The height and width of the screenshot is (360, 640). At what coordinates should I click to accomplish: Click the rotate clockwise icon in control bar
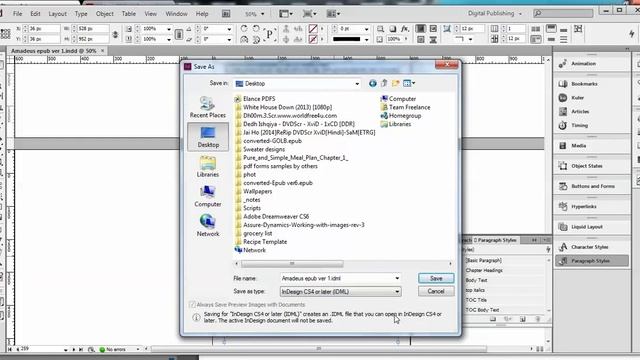coord(244,29)
